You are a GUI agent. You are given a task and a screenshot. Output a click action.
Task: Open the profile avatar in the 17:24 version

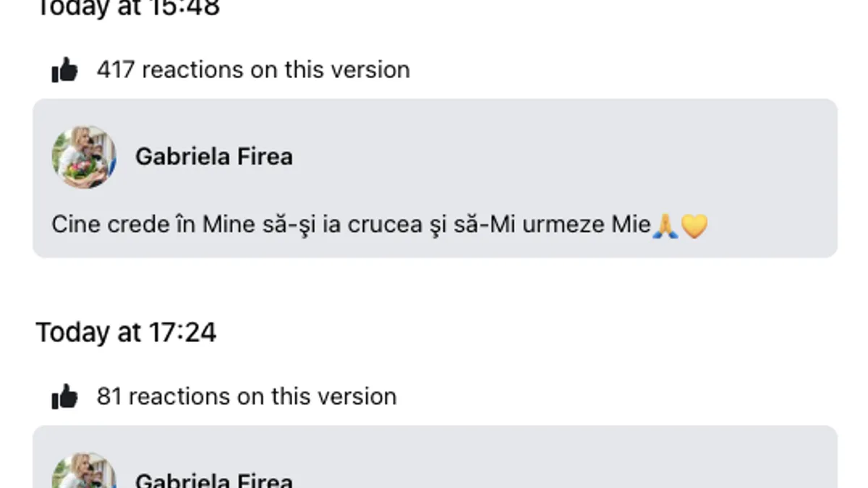coord(84,473)
